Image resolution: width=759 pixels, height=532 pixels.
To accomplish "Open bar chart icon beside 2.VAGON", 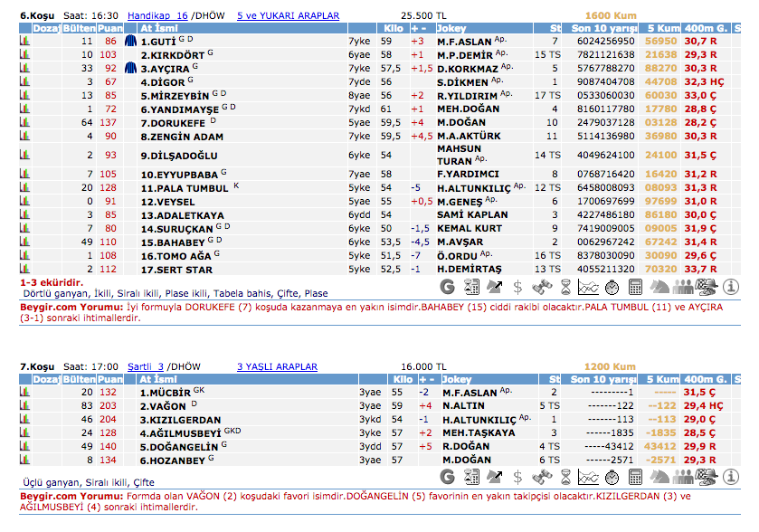I will point(24,406).
